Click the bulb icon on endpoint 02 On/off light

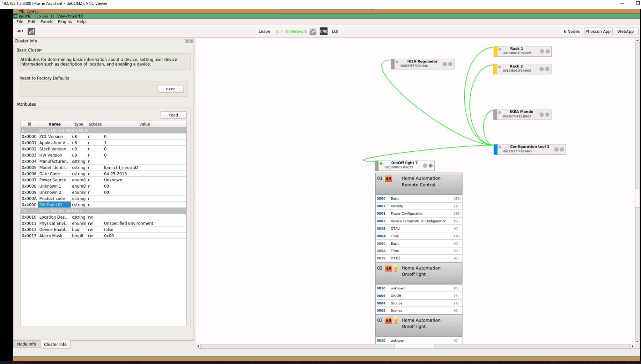pos(396,268)
